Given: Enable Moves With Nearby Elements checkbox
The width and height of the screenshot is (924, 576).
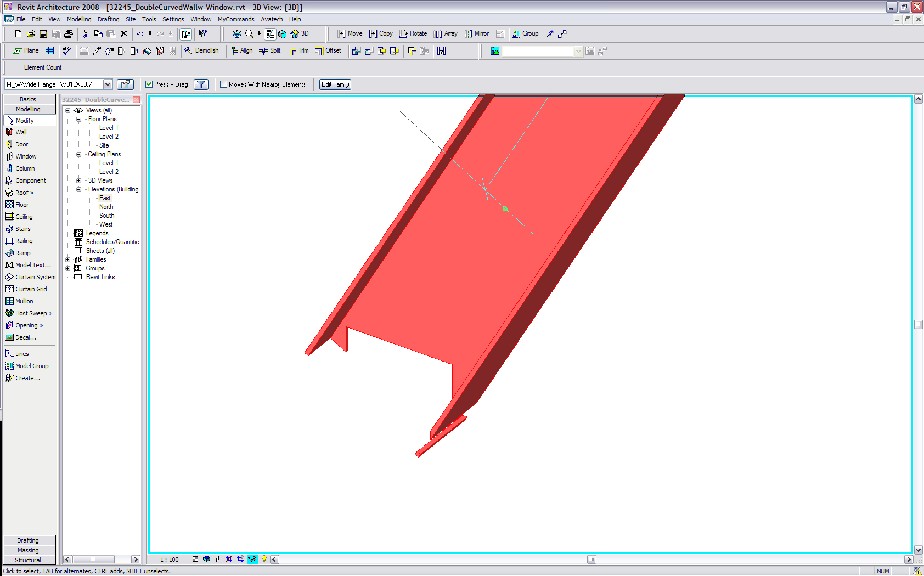Looking at the screenshot, I should [x=223, y=84].
